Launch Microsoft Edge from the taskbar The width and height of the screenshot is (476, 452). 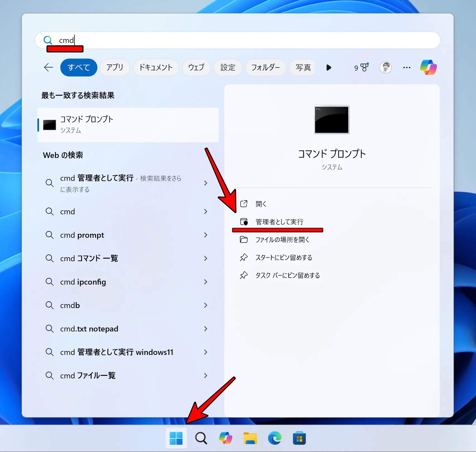click(275, 438)
